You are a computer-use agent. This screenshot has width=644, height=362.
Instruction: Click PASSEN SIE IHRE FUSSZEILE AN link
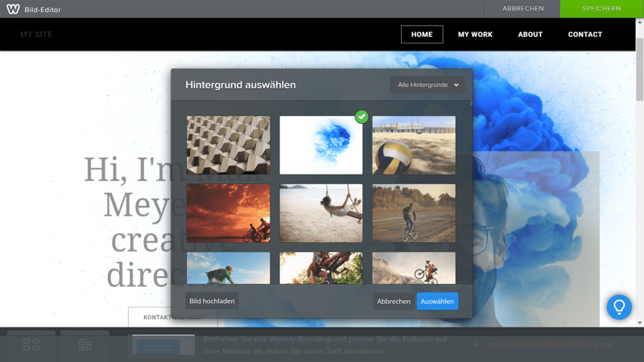pos(543,345)
